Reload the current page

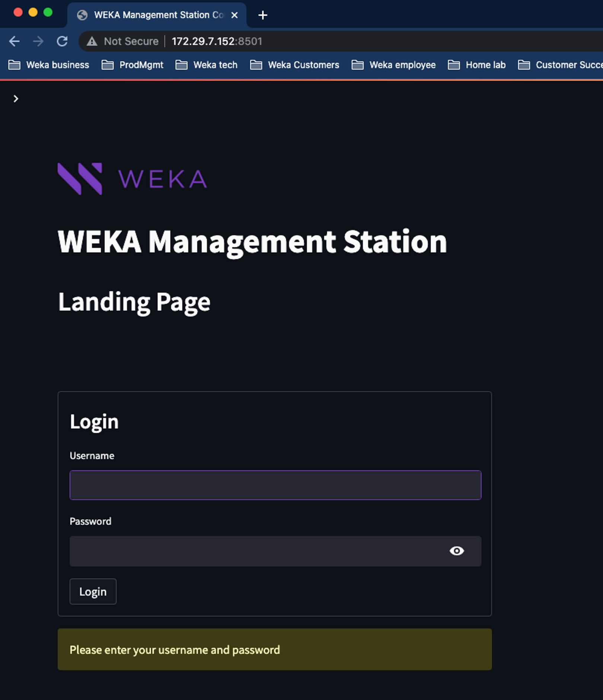62,41
